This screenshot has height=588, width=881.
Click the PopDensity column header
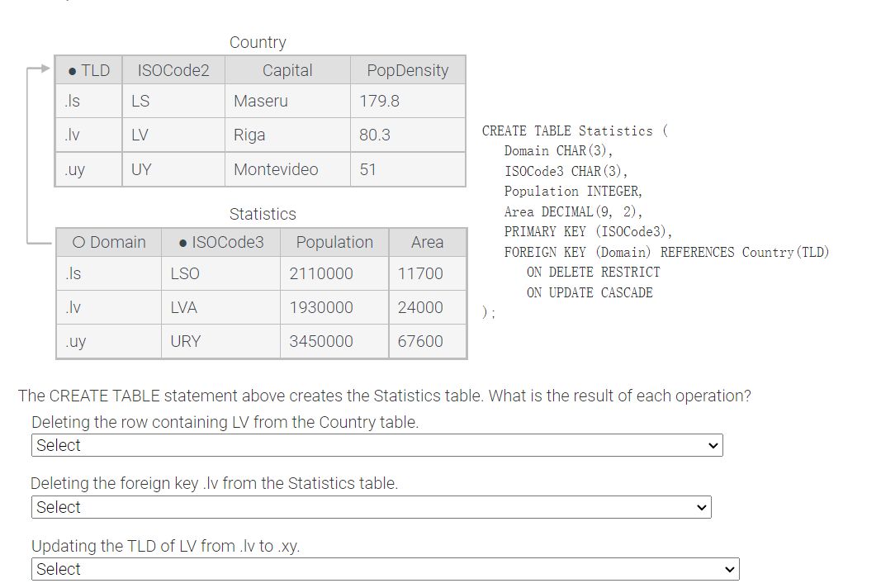point(408,69)
